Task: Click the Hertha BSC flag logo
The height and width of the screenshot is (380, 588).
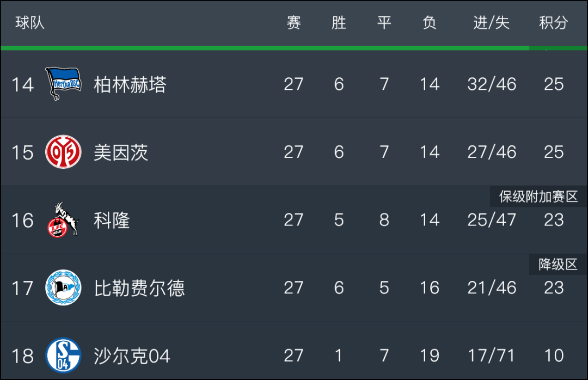Action: click(63, 84)
